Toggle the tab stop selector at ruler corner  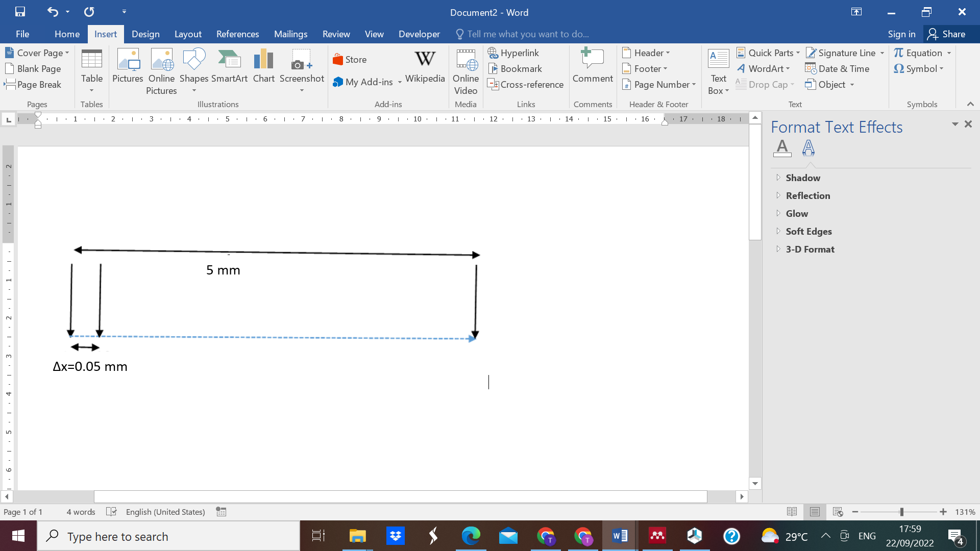point(8,119)
